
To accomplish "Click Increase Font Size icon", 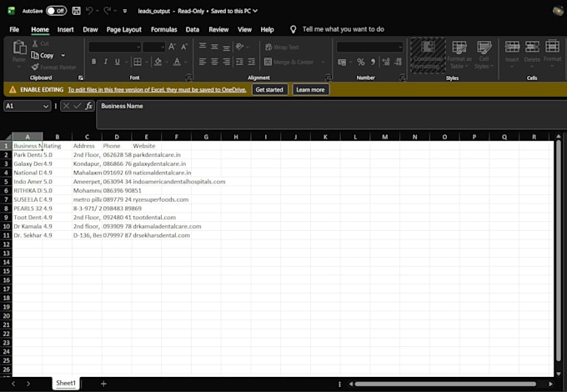I will coord(172,47).
